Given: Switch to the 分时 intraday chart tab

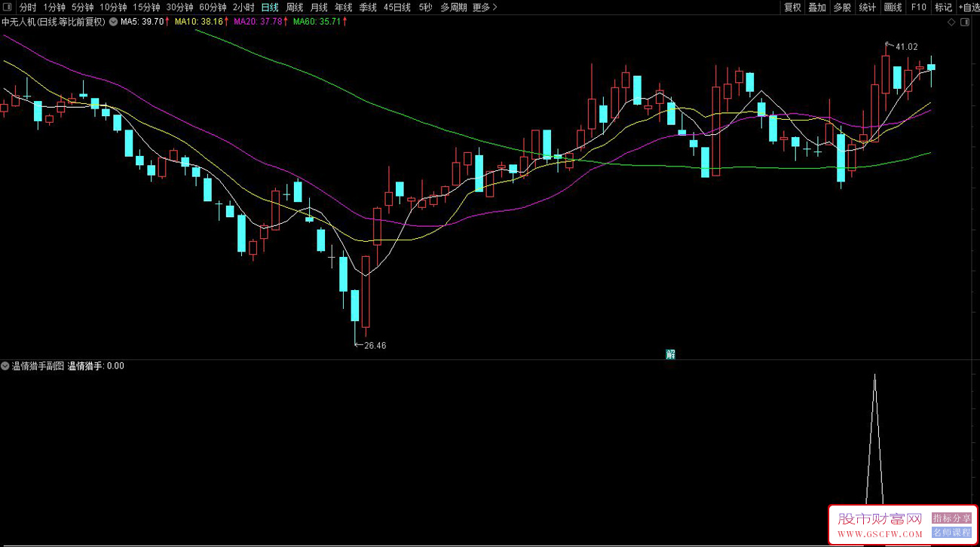Looking at the screenshot, I should pyautogui.click(x=28, y=7).
